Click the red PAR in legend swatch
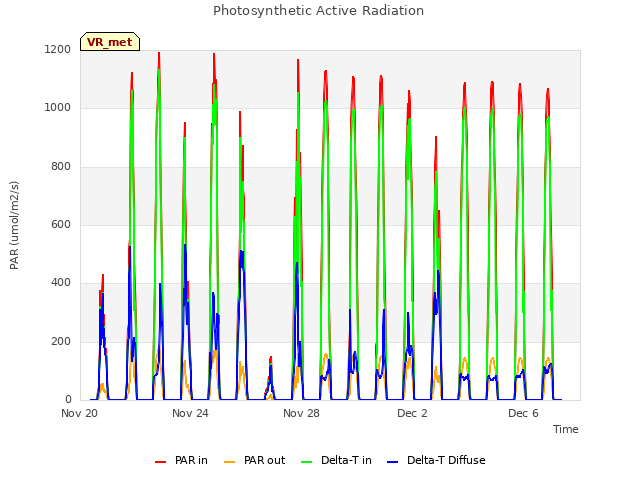 click(160, 462)
